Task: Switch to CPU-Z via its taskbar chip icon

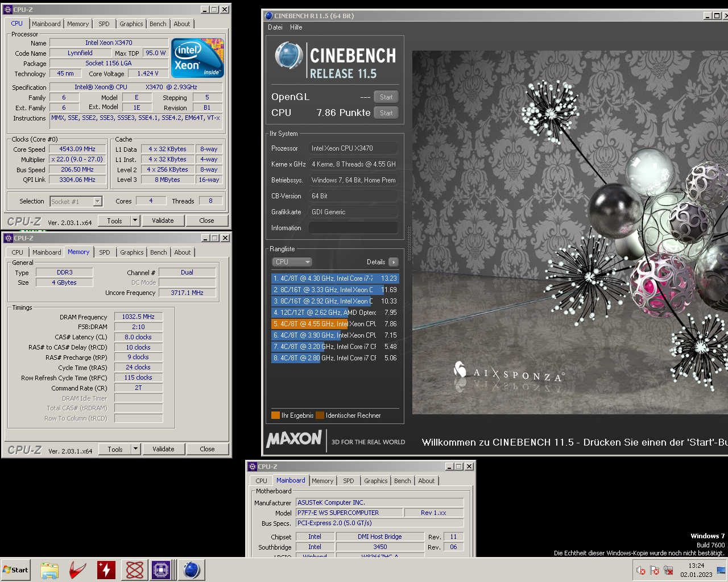Action: tap(162, 570)
